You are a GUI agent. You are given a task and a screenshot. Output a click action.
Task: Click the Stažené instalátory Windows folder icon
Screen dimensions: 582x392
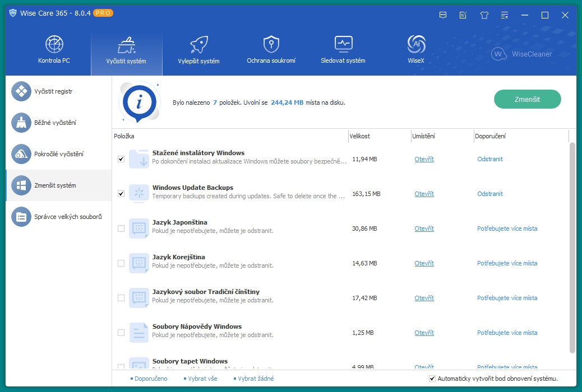(139, 158)
